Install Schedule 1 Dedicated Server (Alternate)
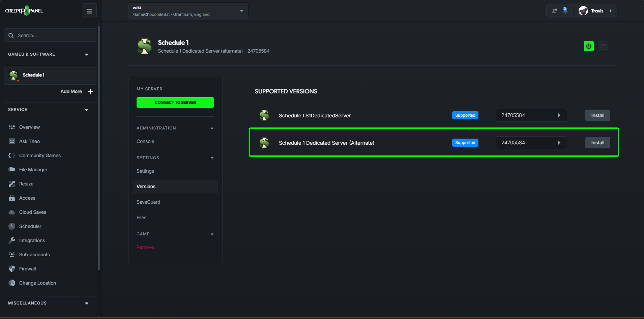This screenshot has width=644, height=319. (598, 143)
